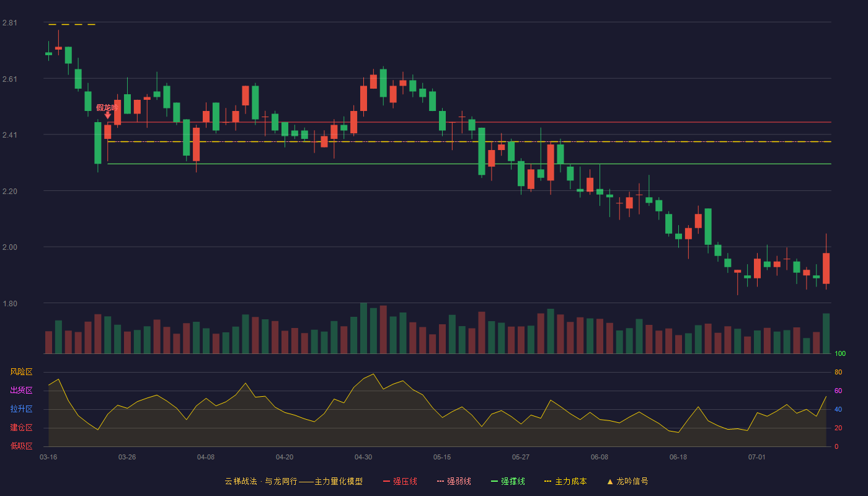Toggle the 强压线 legend entry
Viewport: 868px width, 496px height.
(x=400, y=481)
